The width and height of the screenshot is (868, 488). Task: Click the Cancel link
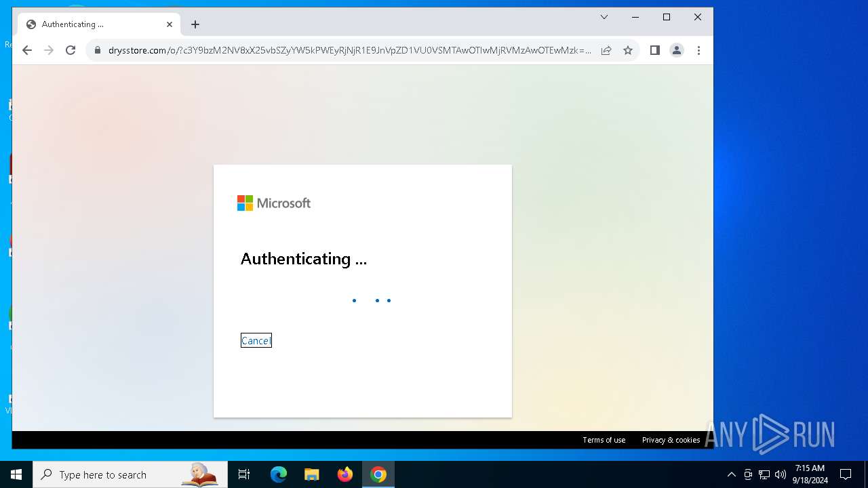pos(256,341)
